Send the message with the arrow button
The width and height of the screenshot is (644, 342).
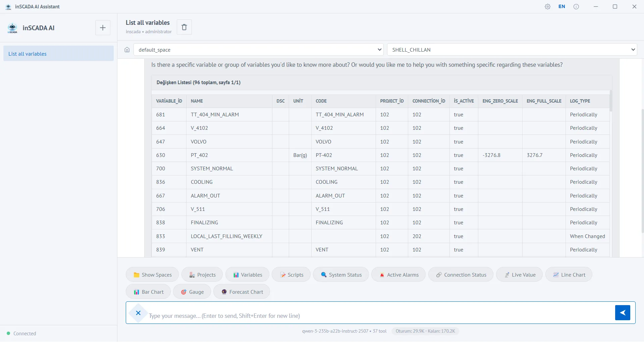(623, 312)
